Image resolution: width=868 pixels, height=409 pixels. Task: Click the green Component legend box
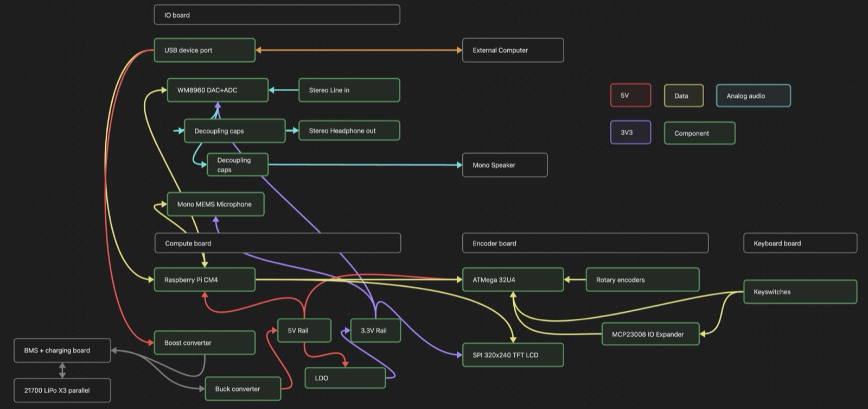pyautogui.click(x=699, y=133)
